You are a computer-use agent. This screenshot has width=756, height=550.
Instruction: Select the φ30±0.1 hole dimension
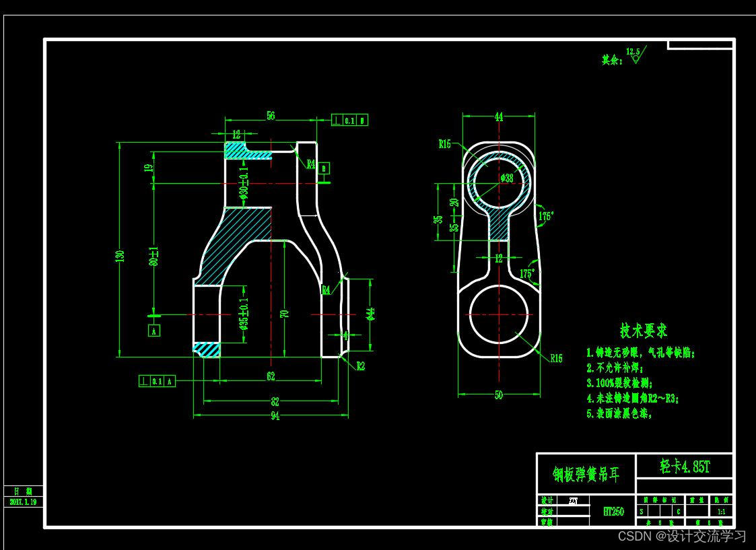(244, 183)
